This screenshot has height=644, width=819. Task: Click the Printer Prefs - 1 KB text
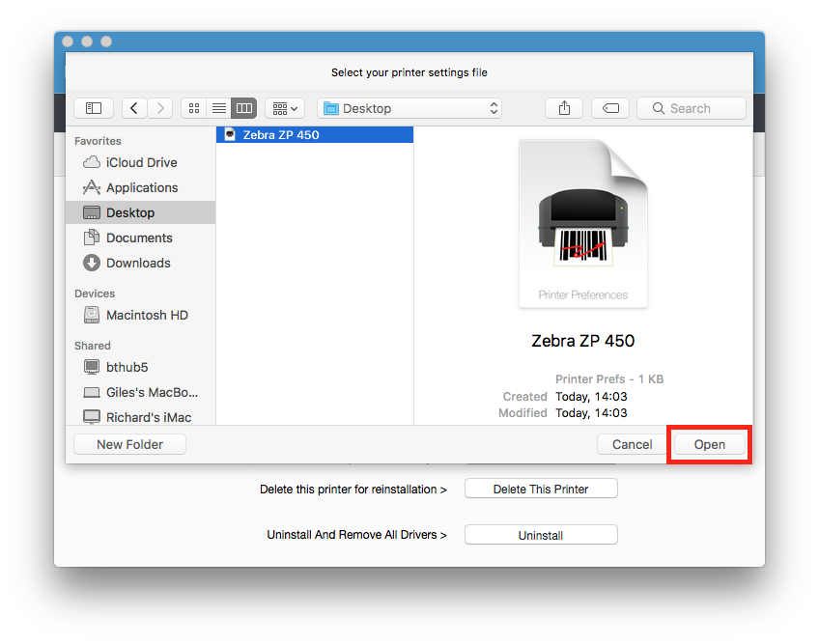pyautogui.click(x=609, y=379)
